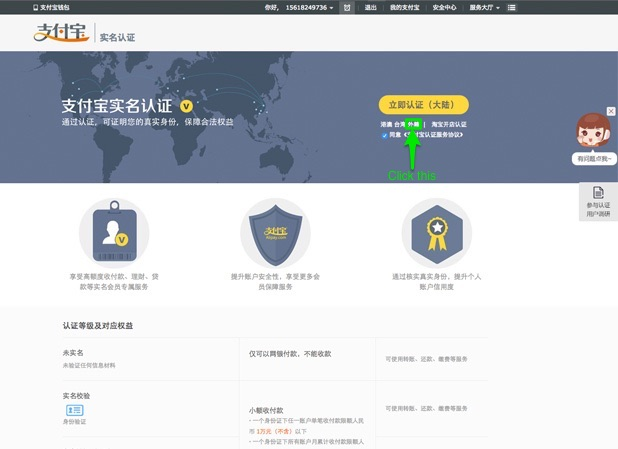Close the floating help mascot widget

[x=611, y=111]
